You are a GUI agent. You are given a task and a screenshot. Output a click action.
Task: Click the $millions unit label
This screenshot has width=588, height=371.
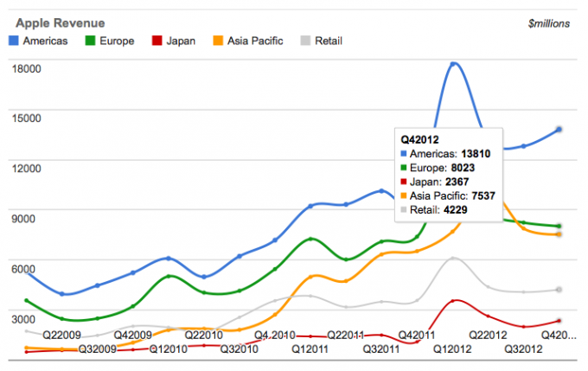[x=549, y=23]
